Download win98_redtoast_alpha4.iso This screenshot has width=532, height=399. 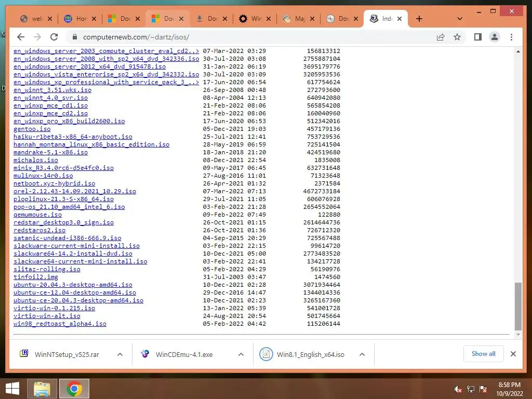60,324
